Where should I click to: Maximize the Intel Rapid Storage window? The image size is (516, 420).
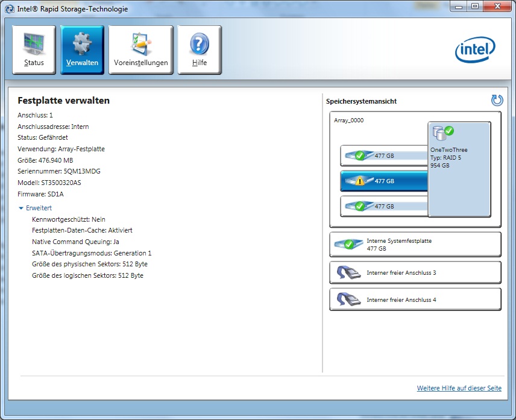point(474,6)
